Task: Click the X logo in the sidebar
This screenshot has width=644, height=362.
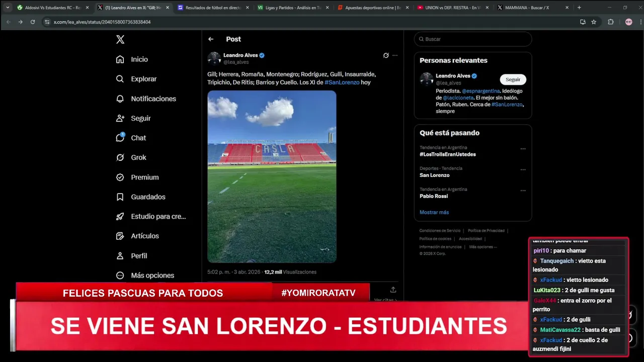Action: (120, 39)
